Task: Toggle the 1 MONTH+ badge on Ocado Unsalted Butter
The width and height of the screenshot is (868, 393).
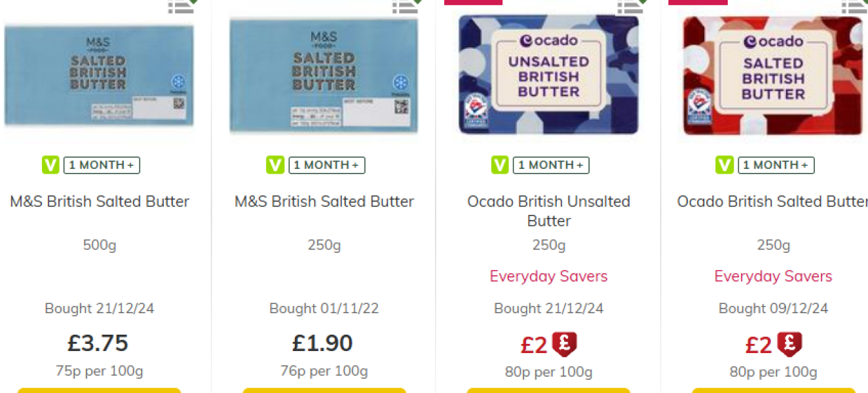Action: point(551,165)
